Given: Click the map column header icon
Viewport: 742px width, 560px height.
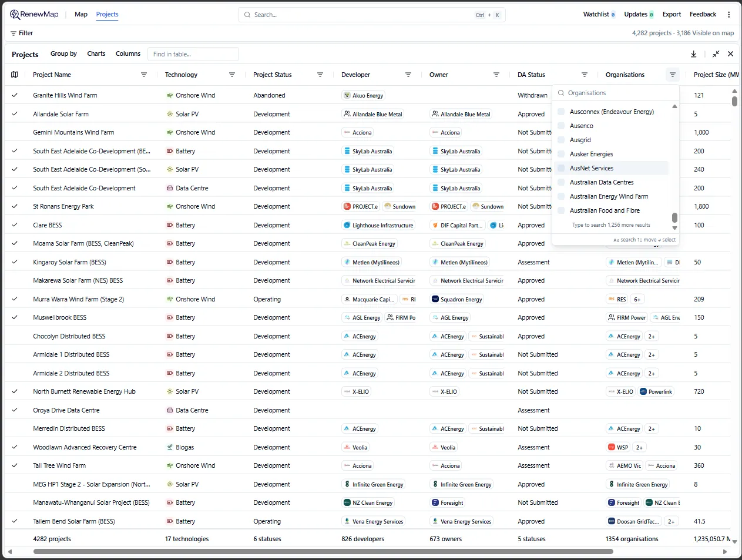Looking at the screenshot, I should tap(14, 75).
